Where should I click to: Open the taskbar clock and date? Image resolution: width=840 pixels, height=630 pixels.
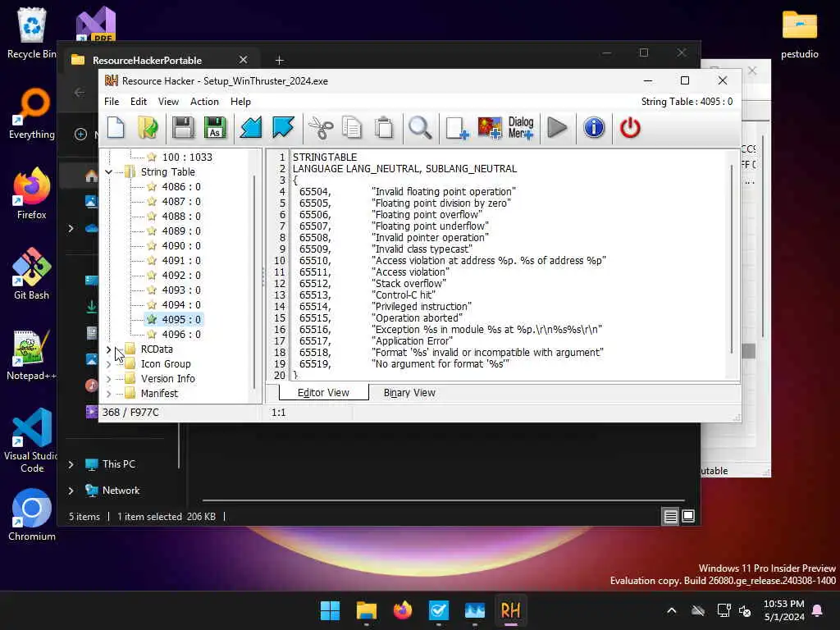(x=783, y=610)
